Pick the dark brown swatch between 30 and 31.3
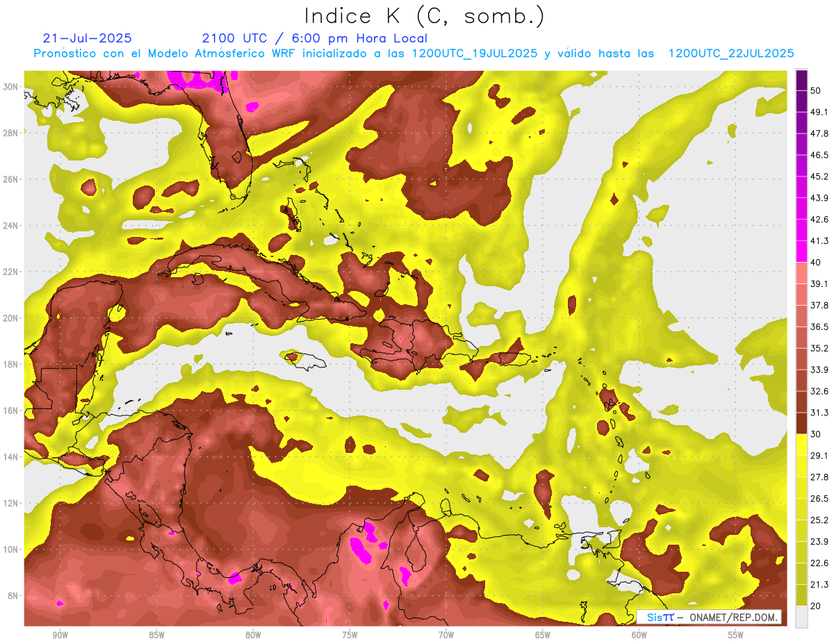This screenshot has height=644, width=834. (x=801, y=423)
